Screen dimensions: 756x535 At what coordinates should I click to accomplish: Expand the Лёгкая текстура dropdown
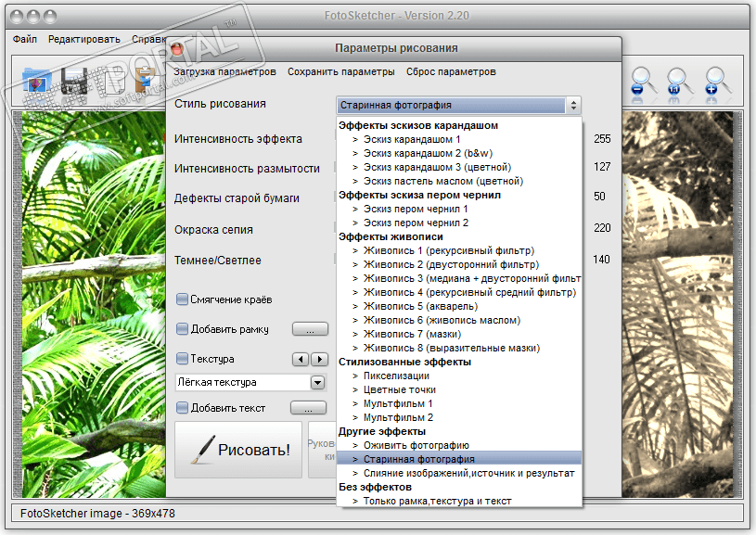(317, 383)
